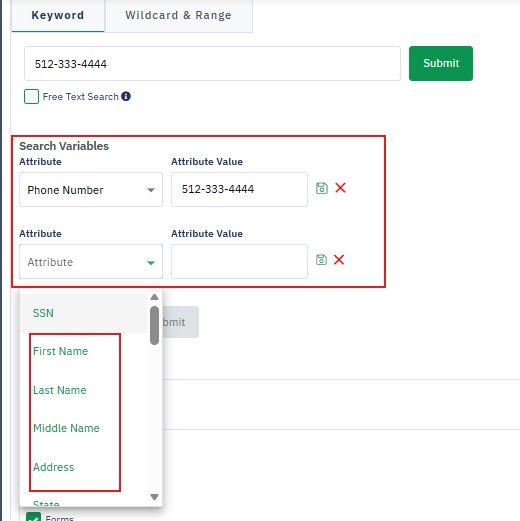Click dropdown list scroll-up arrow
This screenshot has width=520, height=521.
[x=154, y=297]
